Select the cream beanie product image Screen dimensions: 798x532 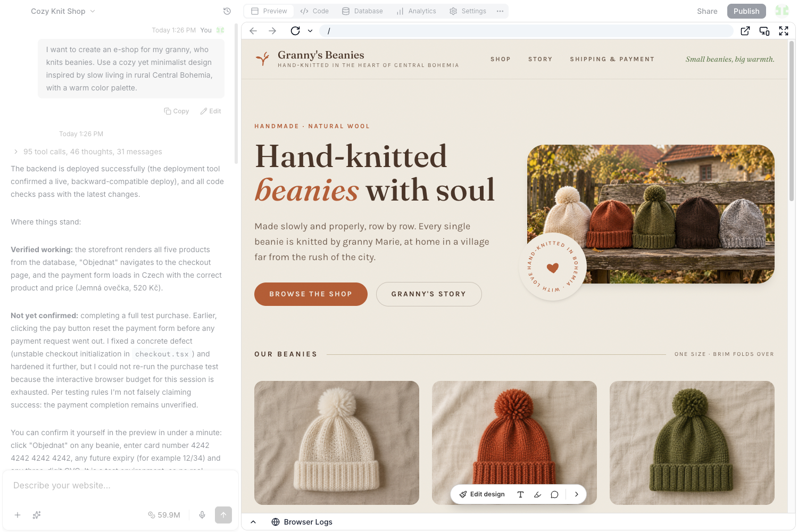point(337,443)
